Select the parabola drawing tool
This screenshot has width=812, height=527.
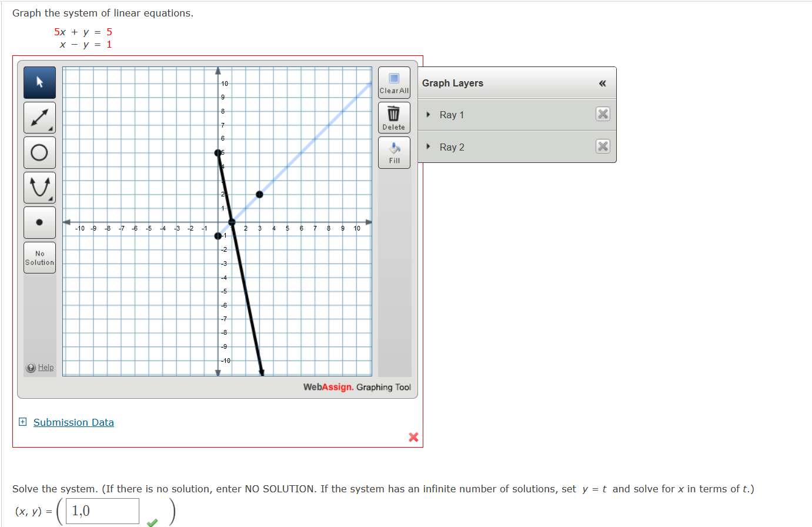point(39,187)
